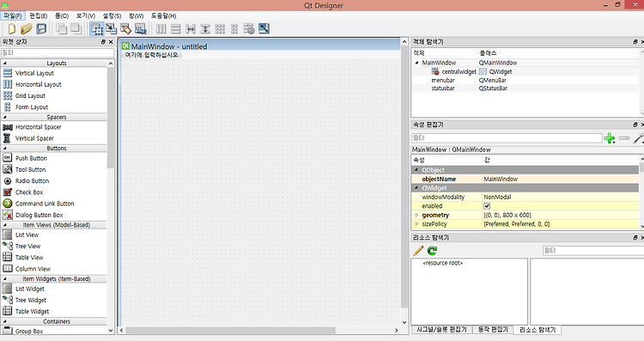The width and height of the screenshot is (644, 341).
Task: Collapse Item Widgets (Item-Based) category
Action: [5, 279]
